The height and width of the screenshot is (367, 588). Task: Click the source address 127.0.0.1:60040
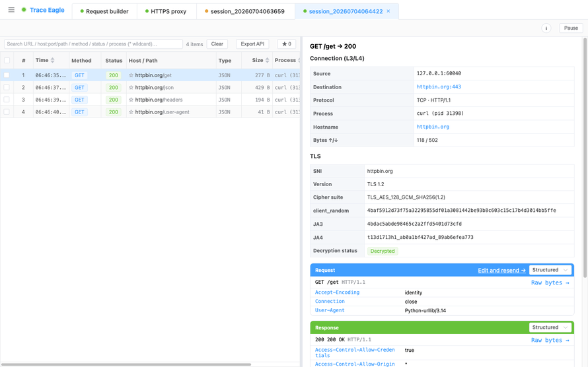click(x=439, y=73)
